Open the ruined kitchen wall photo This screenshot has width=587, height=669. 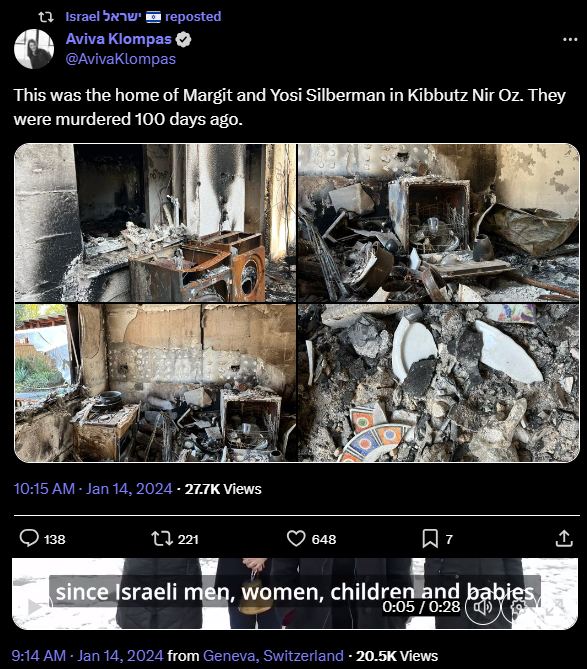point(155,383)
